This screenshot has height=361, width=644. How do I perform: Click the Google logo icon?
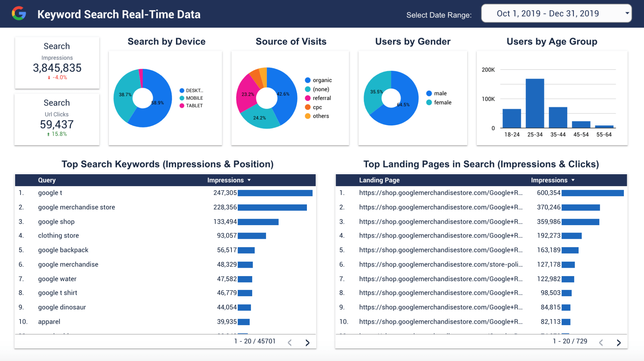(x=19, y=13)
